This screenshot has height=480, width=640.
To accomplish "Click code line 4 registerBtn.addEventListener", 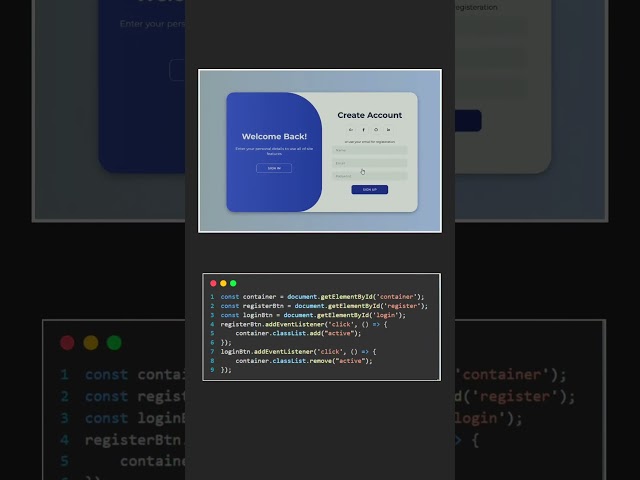I will click(304, 324).
